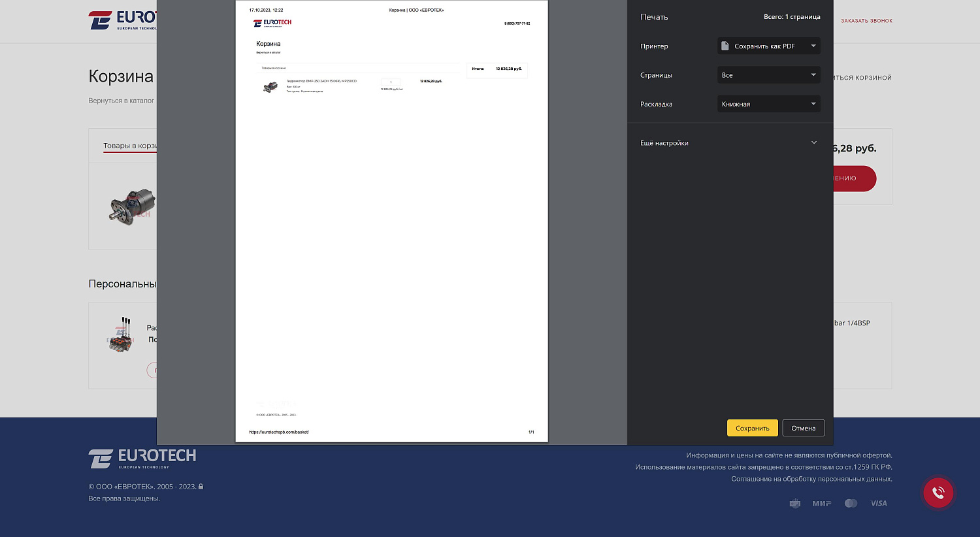Select the Товары в корзине tab
Image resolution: width=980 pixels, height=537 pixels.
(129, 146)
